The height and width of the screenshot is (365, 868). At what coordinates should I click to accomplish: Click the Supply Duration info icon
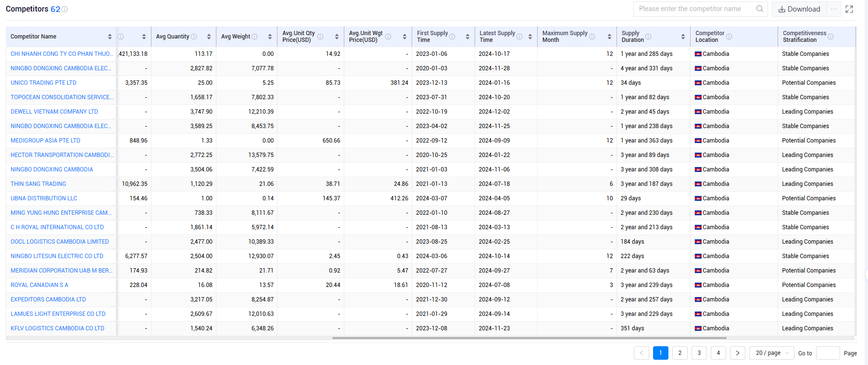click(x=648, y=37)
